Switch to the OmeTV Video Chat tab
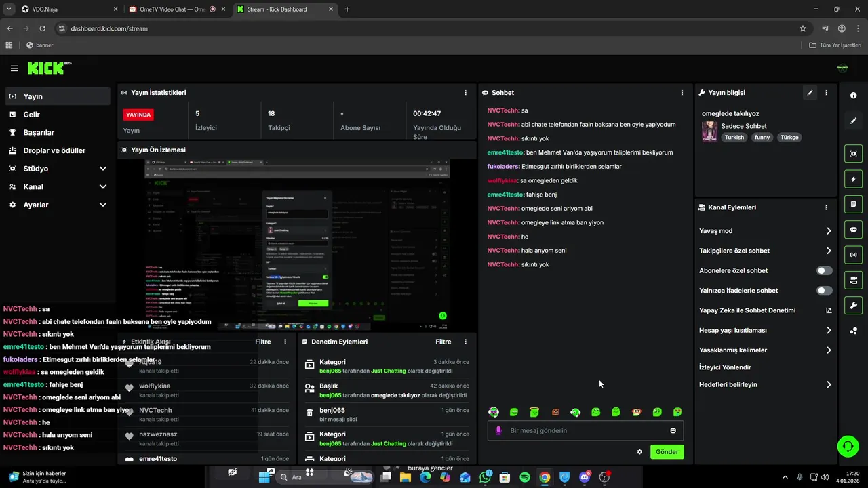 [x=176, y=9]
